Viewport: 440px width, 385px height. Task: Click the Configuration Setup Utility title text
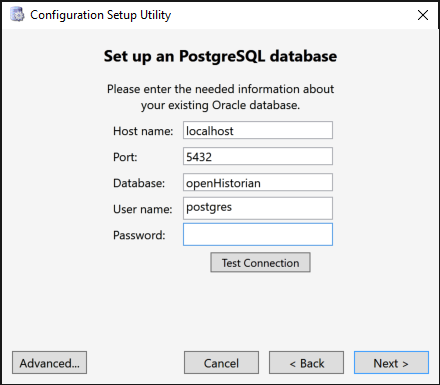click(x=101, y=15)
